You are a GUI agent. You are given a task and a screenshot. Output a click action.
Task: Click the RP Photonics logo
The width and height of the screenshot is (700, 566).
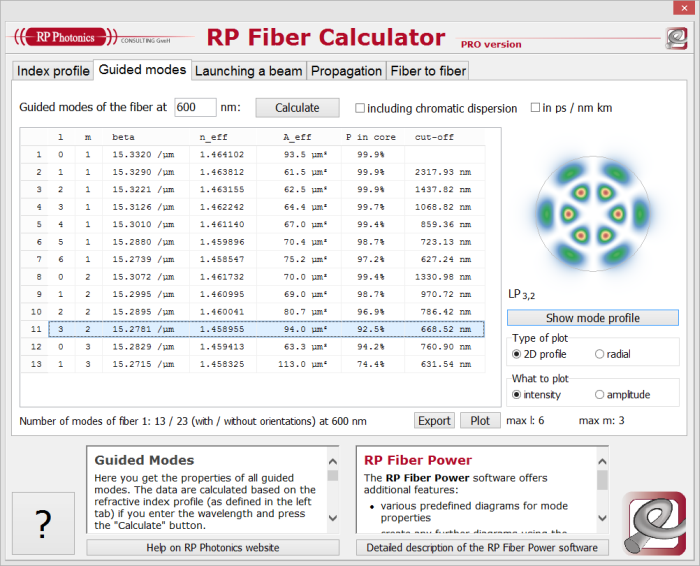[66, 37]
